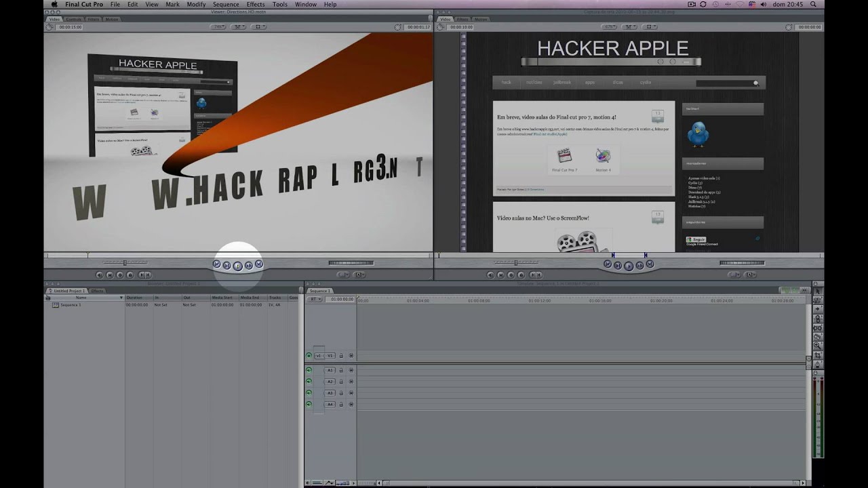The width and height of the screenshot is (868, 488).
Task: Click Viewer Match Frame button
Action: 99,274
